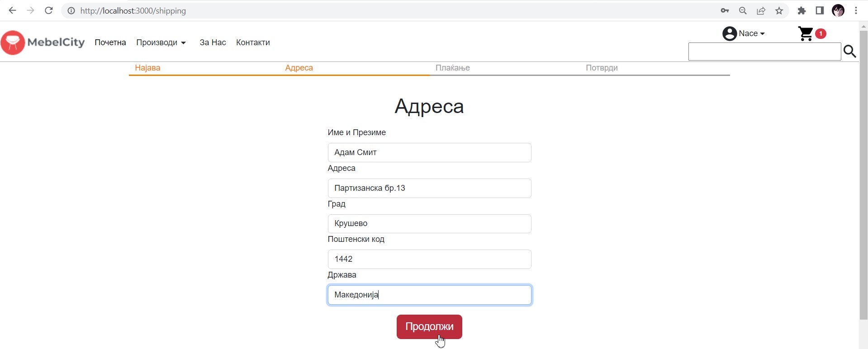Open saved passwords key icon
868x349 pixels.
point(725,11)
